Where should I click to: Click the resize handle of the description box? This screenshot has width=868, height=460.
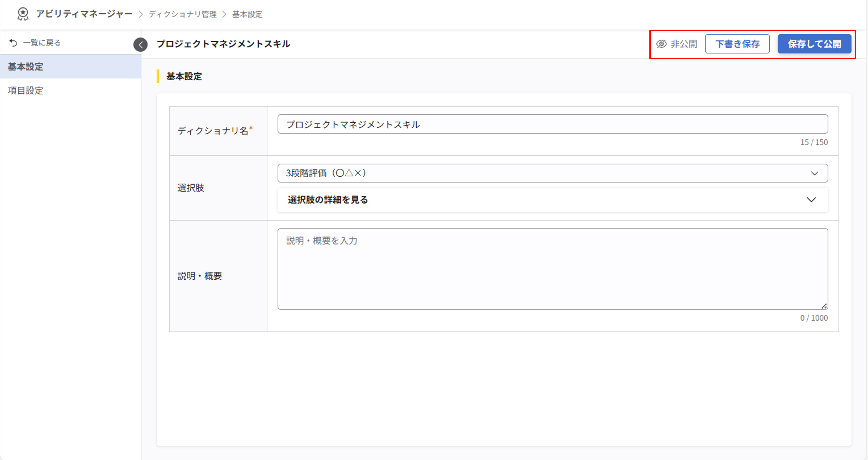click(x=825, y=305)
